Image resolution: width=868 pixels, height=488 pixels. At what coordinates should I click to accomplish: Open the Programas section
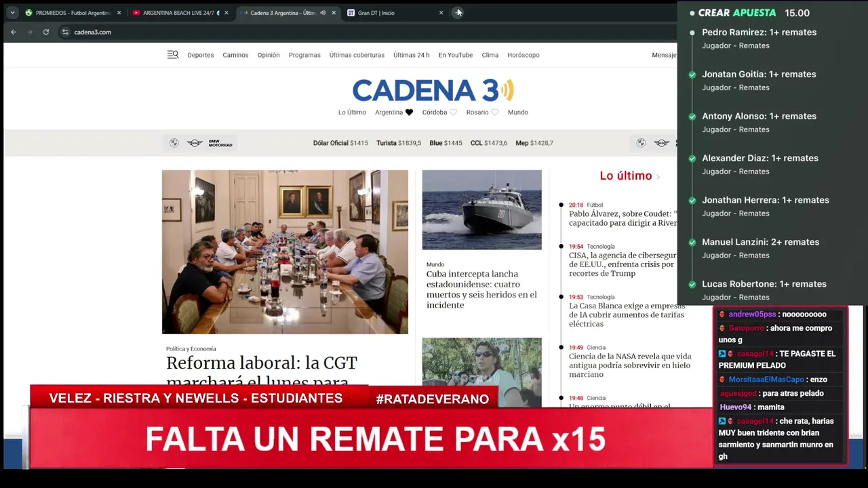coord(304,55)
